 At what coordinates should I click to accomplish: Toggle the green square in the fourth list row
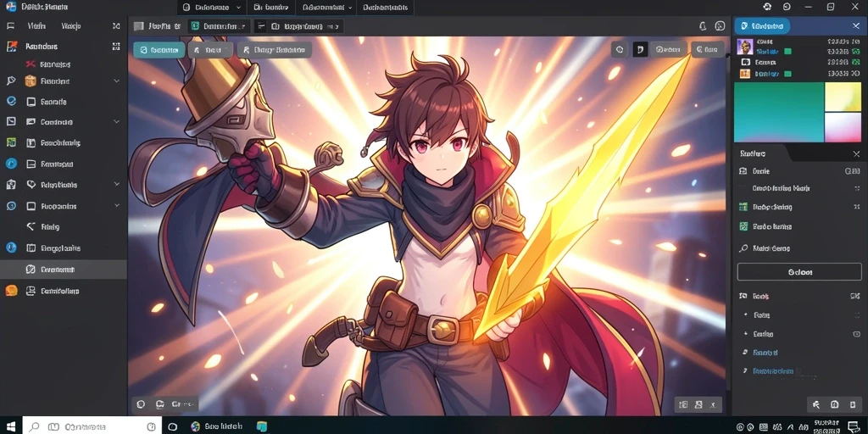pyautogui.click(x=787, y=74)
